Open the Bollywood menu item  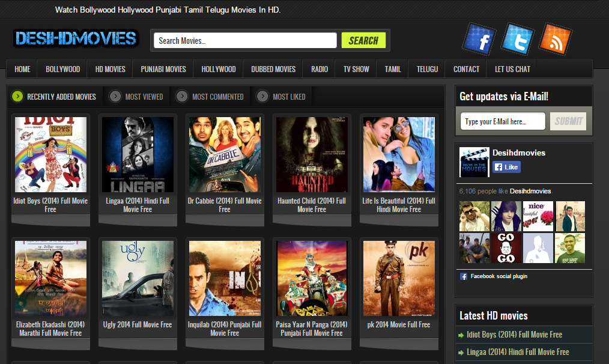point(62,69)
